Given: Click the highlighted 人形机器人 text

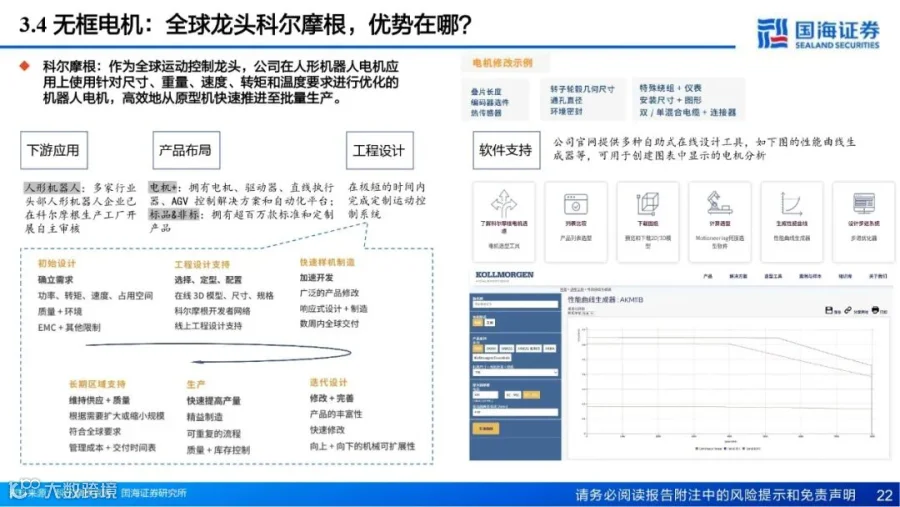Looking at the screenshot, I should click(x=52, y=187).
